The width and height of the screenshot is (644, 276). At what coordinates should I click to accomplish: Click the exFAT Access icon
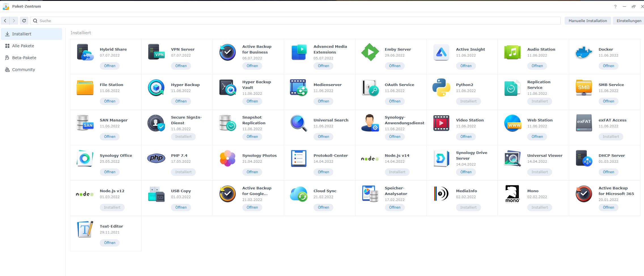(x=584, y=123)
